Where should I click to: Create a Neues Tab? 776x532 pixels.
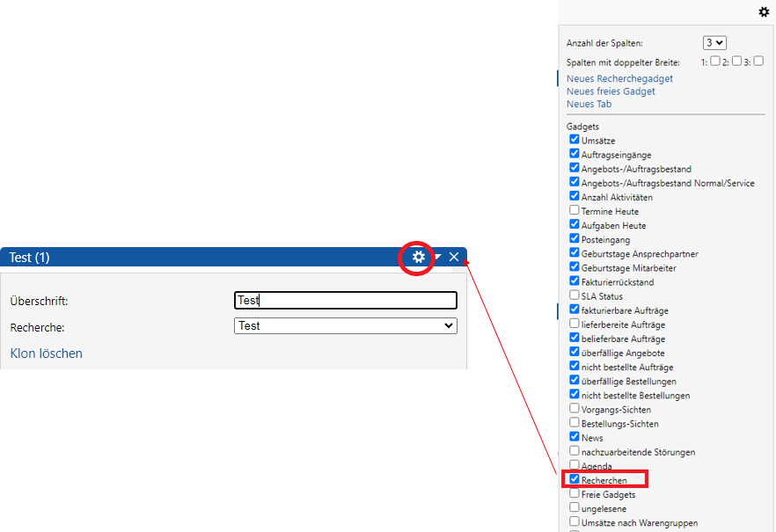tap(589, 104)
